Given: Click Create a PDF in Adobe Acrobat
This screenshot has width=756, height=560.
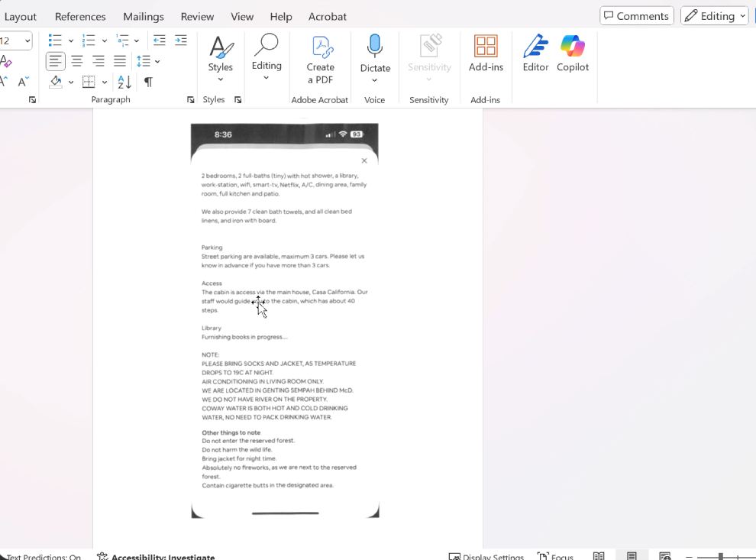Looking at the screenshot, I should 320,59.
